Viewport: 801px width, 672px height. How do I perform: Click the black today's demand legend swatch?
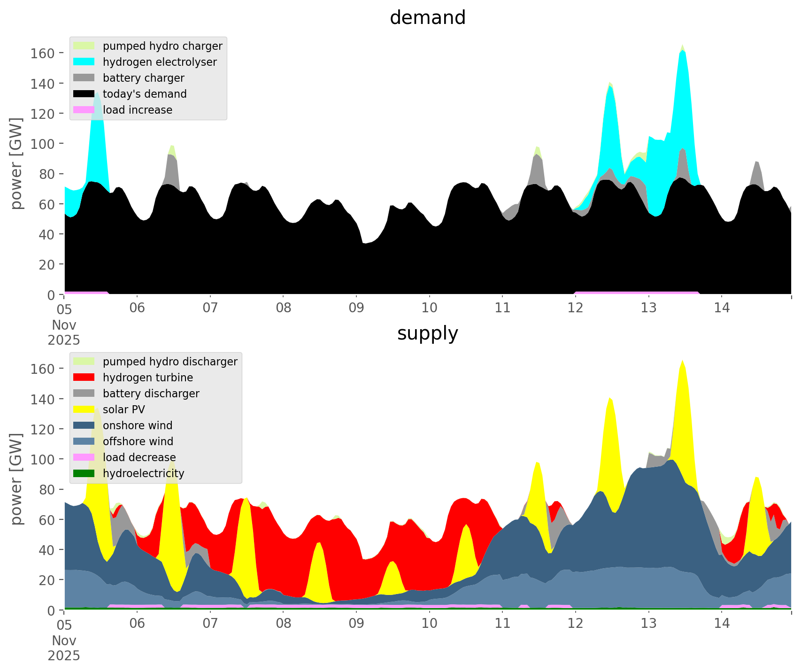coord(84,94)
